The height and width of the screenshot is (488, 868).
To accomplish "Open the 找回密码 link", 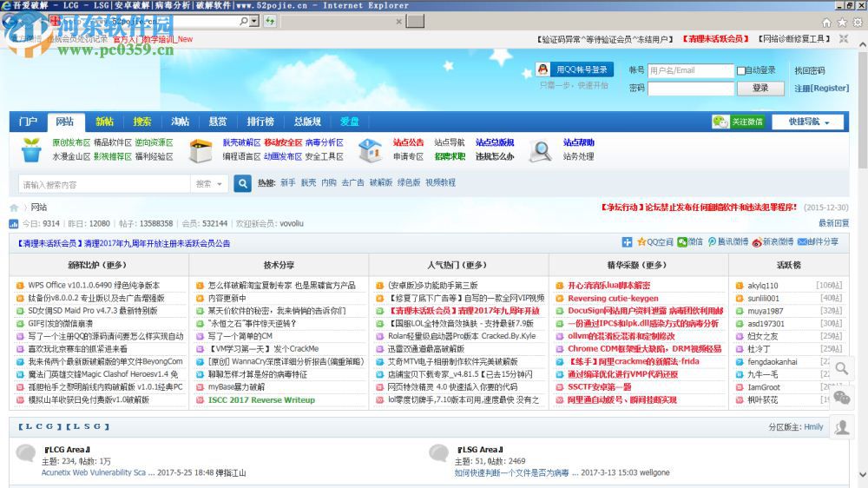I will coord(809,70).
